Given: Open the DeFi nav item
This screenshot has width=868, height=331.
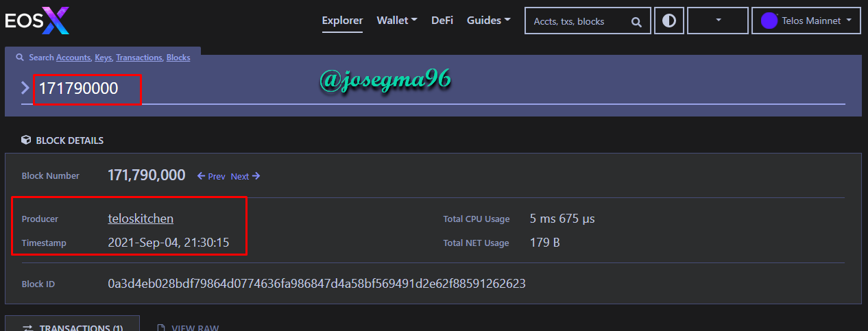Looking at the screenshot, I should pyautogui.click(x=442, y=21).
